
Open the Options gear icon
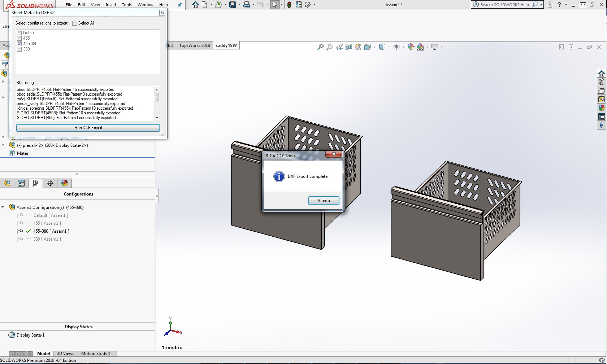tap(308, 5)
